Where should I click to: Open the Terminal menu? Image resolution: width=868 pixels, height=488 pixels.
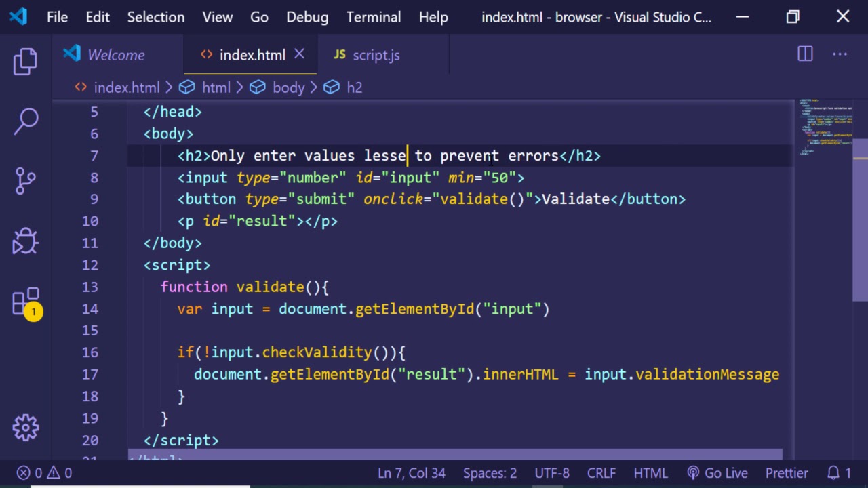(373, 17)
